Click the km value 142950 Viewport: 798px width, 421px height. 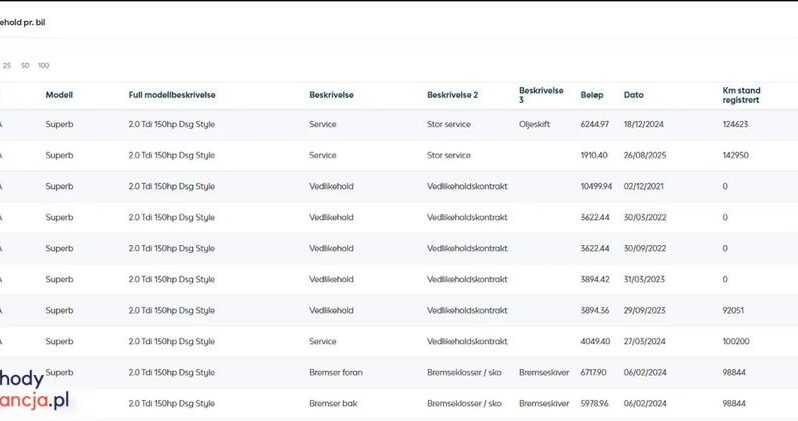[735, 156]
